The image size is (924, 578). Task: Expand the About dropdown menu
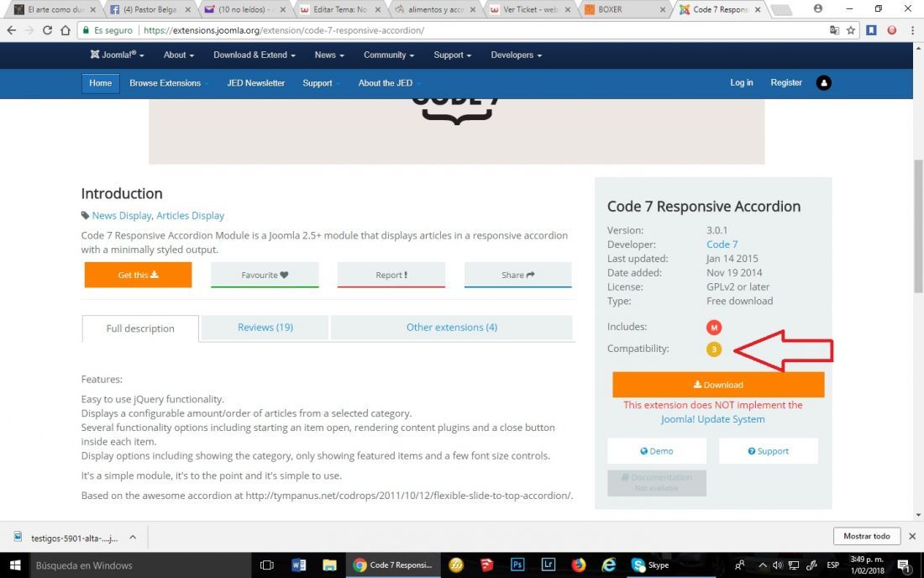179,55
